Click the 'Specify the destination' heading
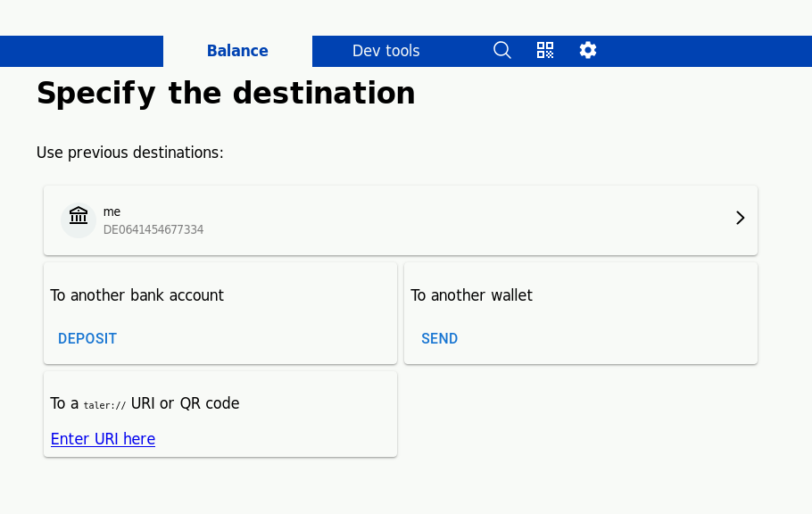This screenshot has width=812, height=514. [x=226, y=93]
